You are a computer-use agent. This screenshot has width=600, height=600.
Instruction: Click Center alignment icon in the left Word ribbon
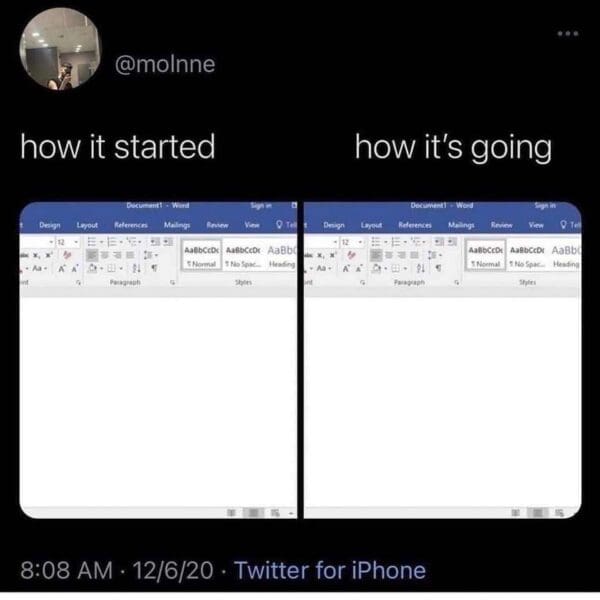(x=105, y=254)
